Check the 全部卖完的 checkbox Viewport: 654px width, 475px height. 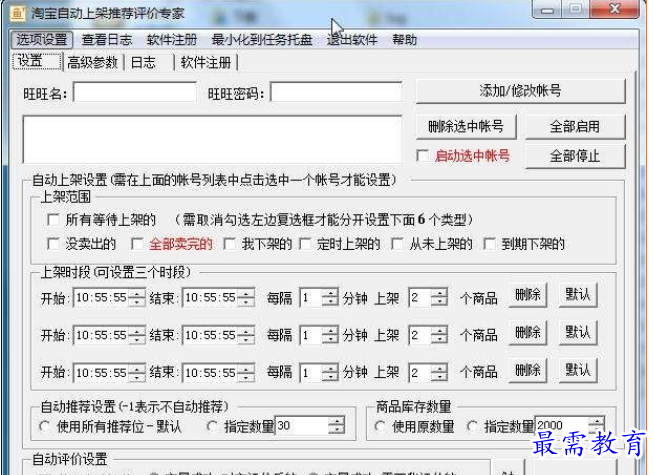click(137, 244)
